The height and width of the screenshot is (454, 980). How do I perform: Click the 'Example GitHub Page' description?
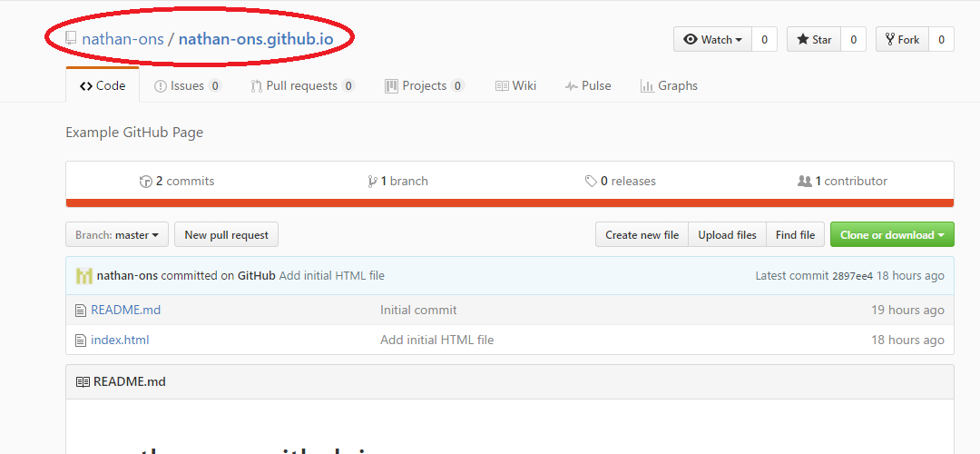click(x=134, y=133)
